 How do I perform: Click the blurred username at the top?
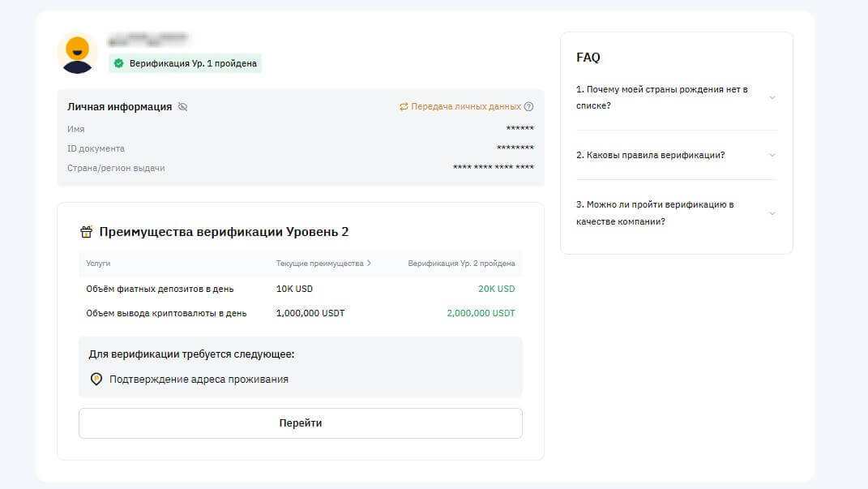[x=148, y=38]
